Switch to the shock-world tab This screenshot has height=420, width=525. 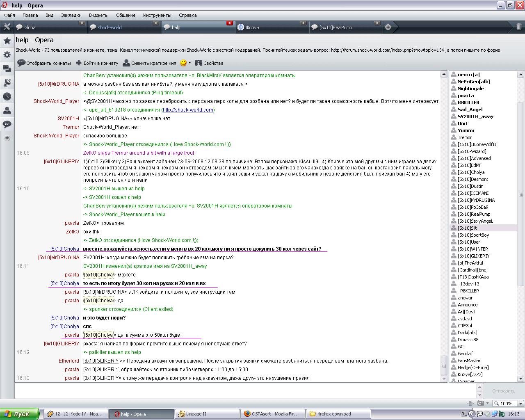pyautogui.click(x=124, y=27)
